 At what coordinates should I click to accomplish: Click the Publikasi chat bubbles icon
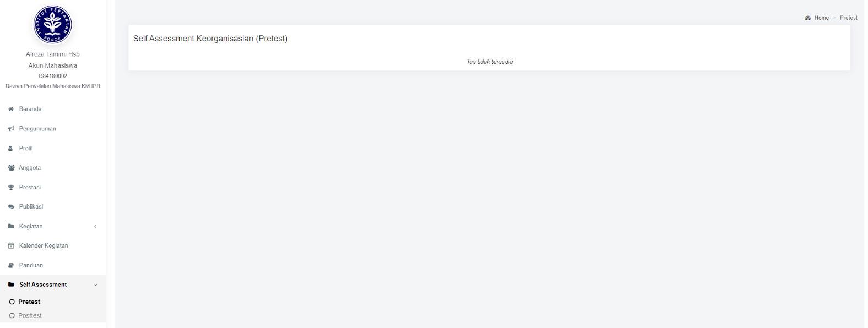tap(11, 207)
